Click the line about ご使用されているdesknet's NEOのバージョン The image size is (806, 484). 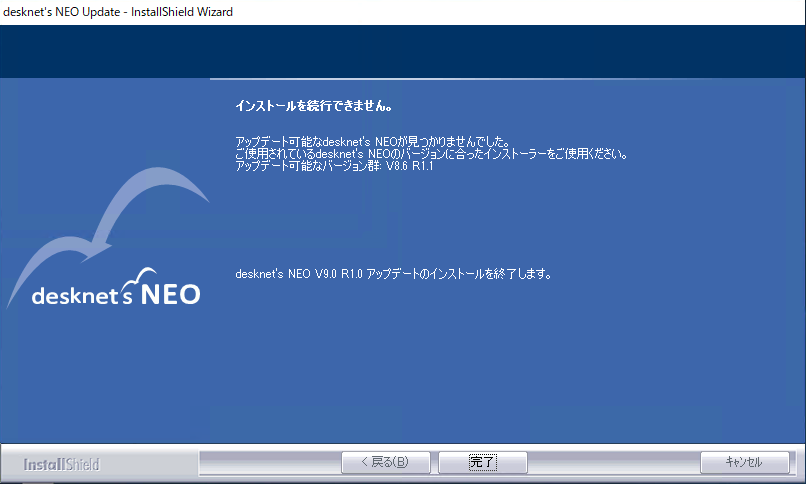pyautogui.click(x=431, y=154)
